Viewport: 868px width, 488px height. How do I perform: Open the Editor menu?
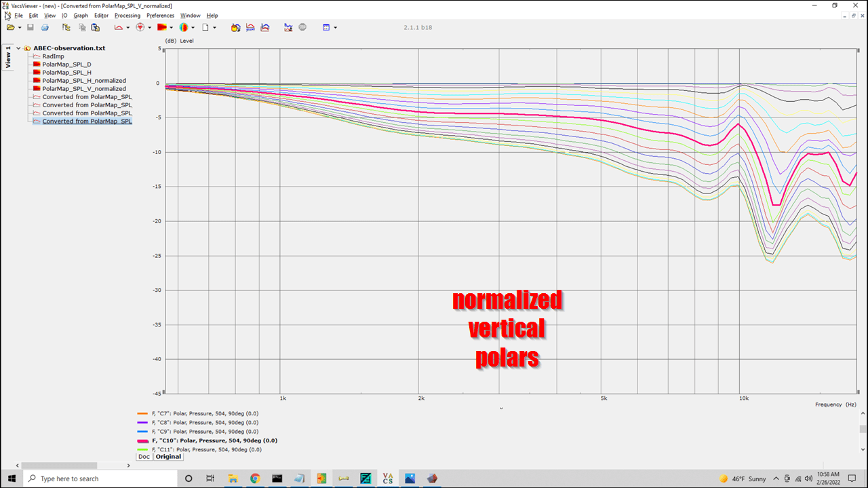click(x=101, y=15)
